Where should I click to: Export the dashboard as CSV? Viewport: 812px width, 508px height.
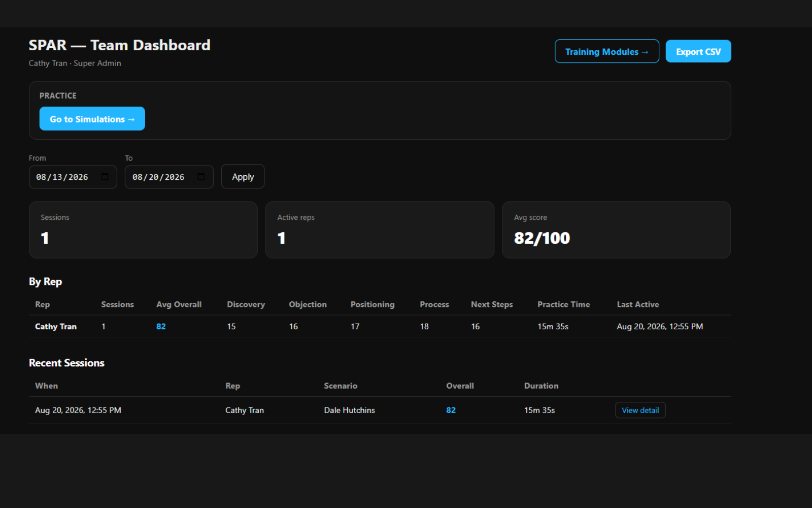tap(698, 51)
